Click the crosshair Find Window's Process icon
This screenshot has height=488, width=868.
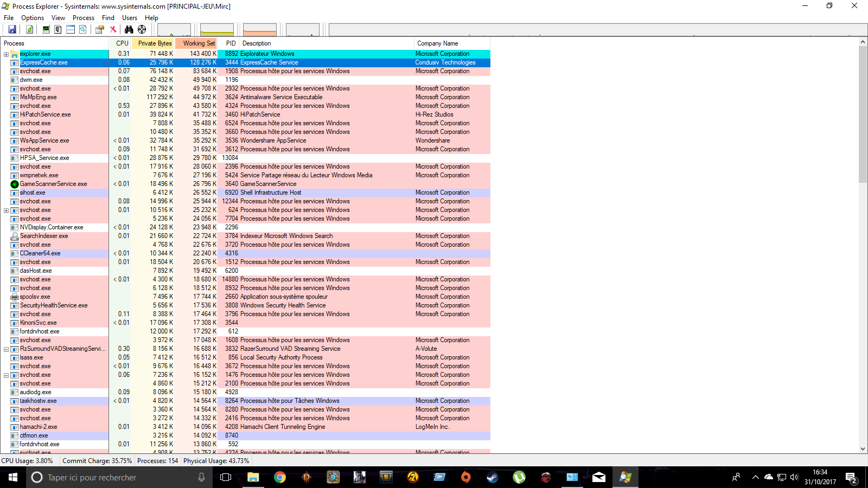tap(142, 30)
